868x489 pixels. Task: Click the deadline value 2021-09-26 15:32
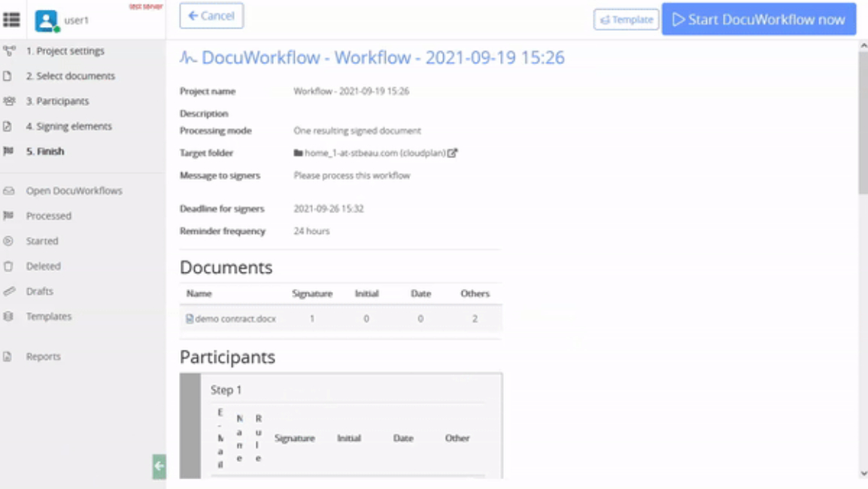coord(328,209)
